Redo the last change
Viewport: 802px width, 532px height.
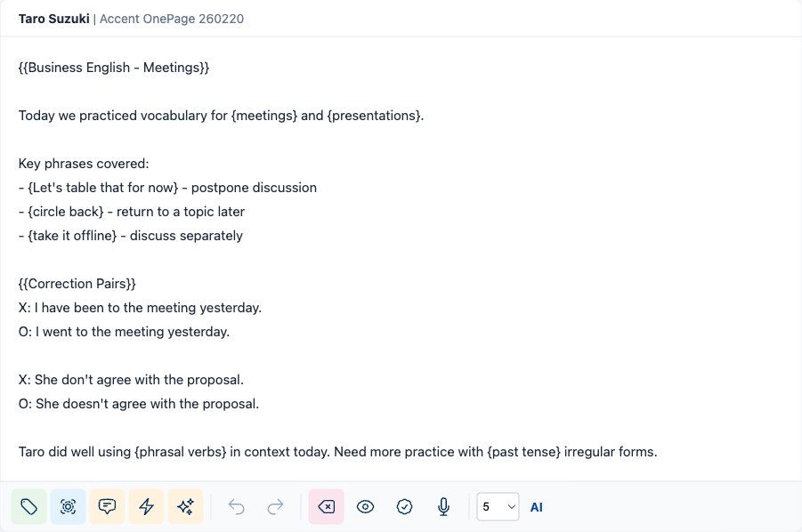(275, 506)
